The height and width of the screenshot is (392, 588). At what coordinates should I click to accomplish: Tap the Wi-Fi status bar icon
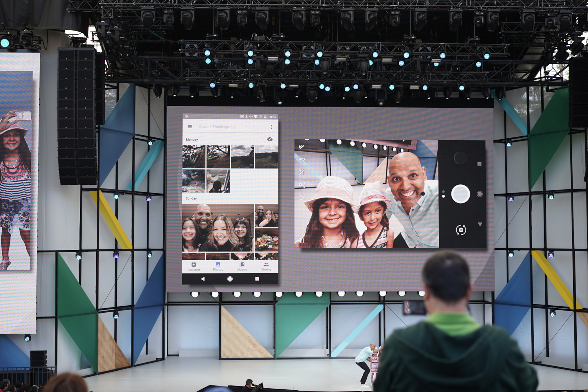pos(256,117)
